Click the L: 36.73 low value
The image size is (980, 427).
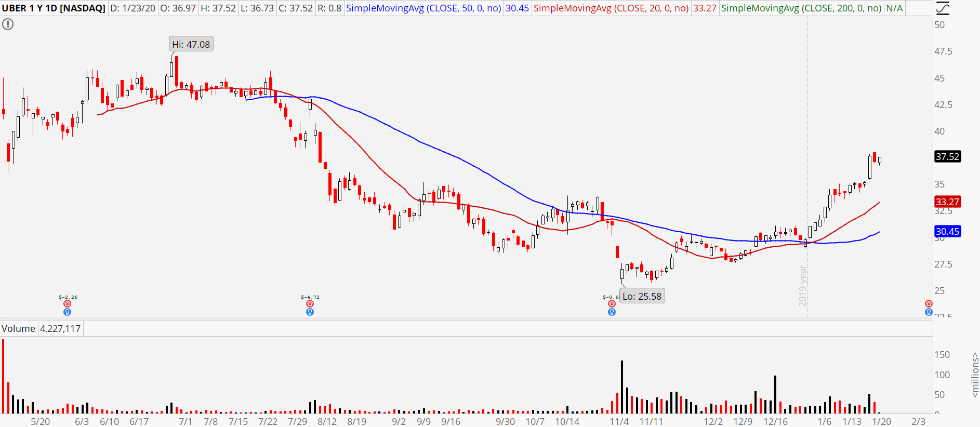pos(257,8)
